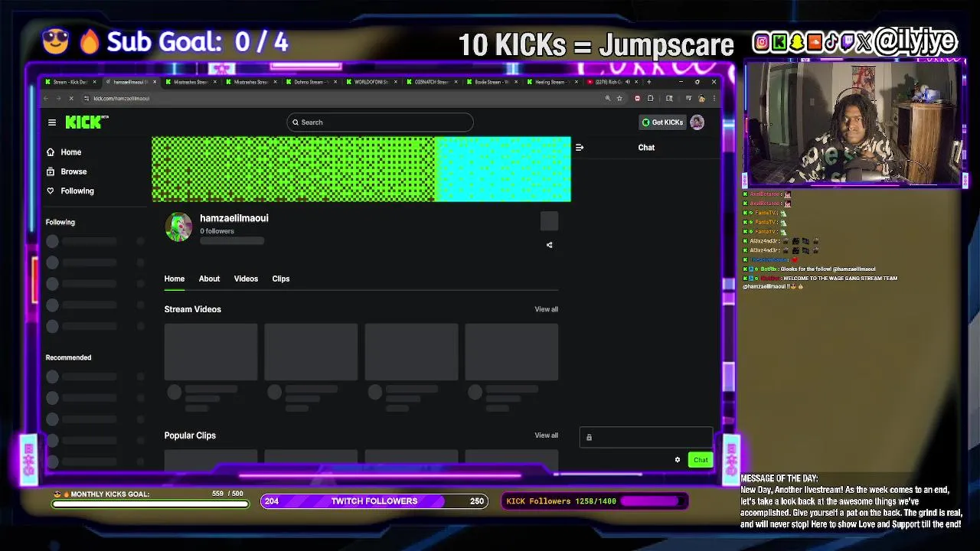Open chat settings gear icon
Image resolution: width=980 pixels, height=551 pixels.
tap(678, 460)
